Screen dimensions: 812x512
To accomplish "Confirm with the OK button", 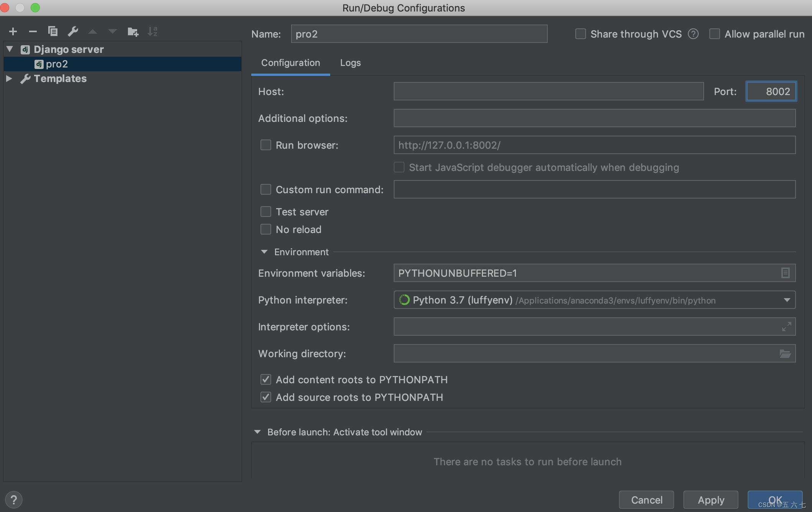I will (775, 500).
